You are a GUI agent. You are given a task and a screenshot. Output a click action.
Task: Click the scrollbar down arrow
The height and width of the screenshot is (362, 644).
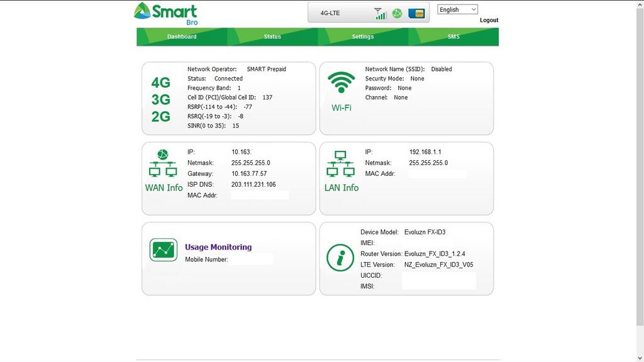pos(640,358)
